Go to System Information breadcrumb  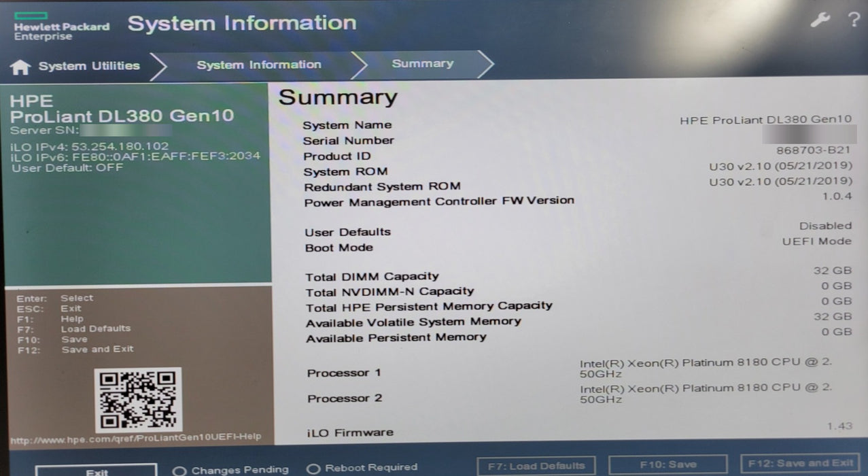[259, 65]
